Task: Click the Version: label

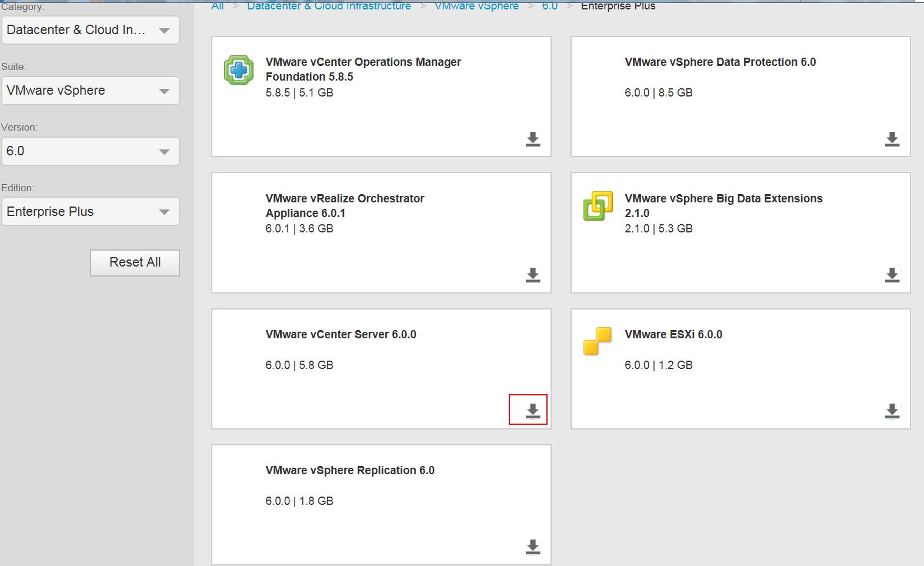Action: click(19, 127)
